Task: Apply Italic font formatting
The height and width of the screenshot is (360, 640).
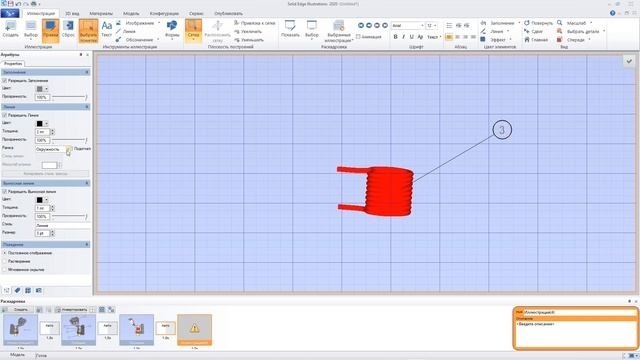Action: tap(403, 37)
